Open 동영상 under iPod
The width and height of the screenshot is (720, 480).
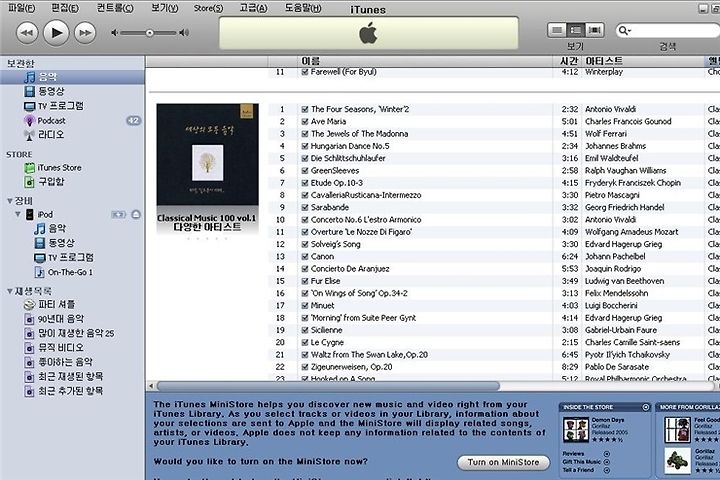pos(61,243)
